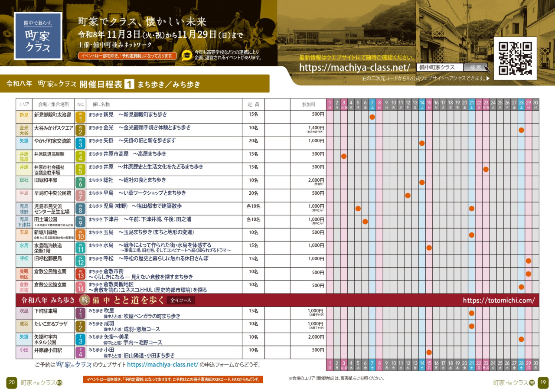Click the orange dot in the 新見 row
The height and width of the screenshot is (392, 555).
click(x=372, y=117)
